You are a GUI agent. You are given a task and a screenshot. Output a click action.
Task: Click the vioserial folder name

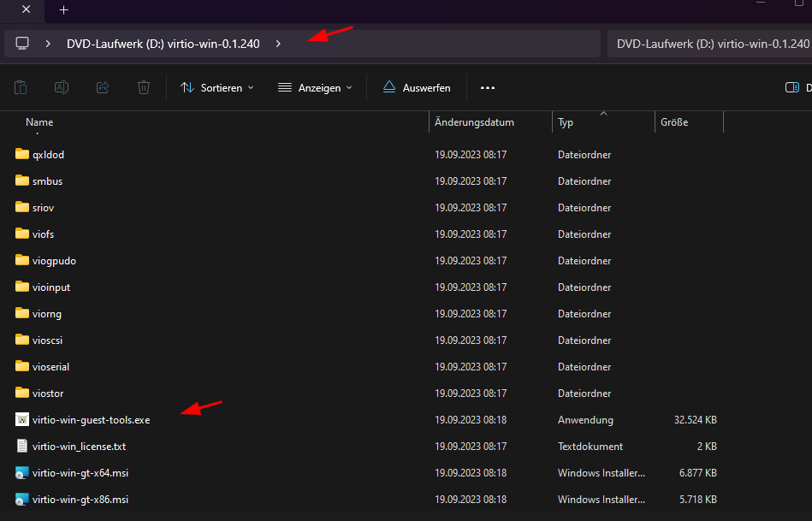(x=50, y=367)
